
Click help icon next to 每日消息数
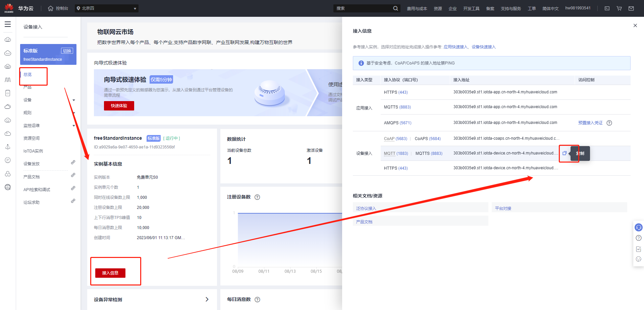coord(257,300)
